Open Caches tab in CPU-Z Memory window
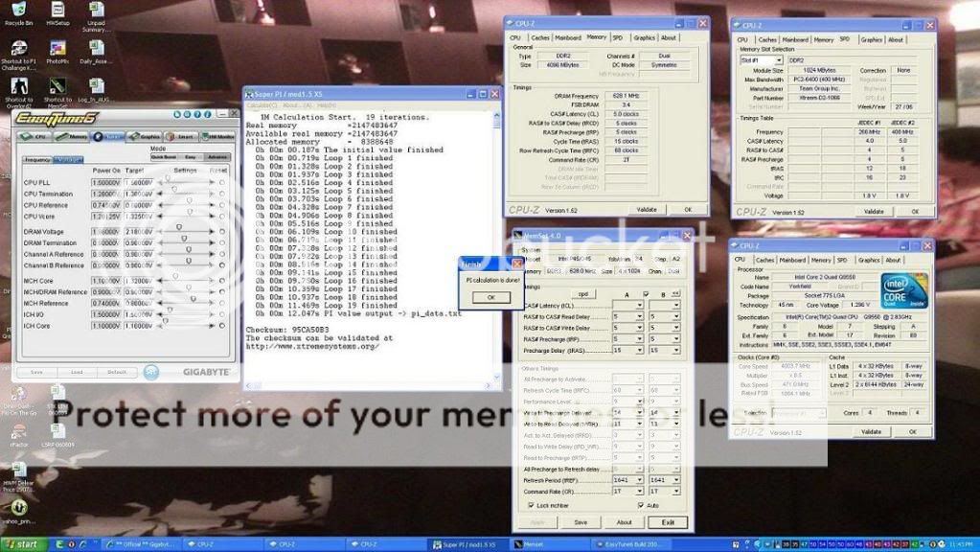Screen dimensions: 980x552 (x=540, y=38)
